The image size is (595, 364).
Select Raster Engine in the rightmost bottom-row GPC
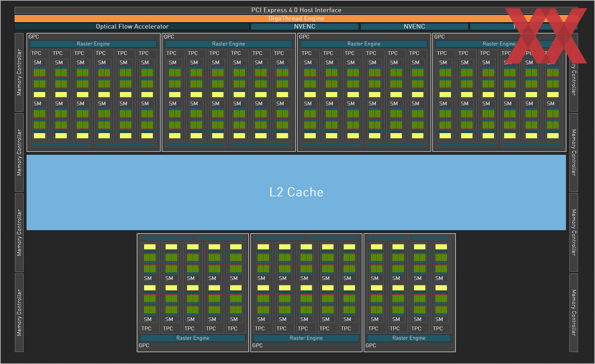(409, 338)
